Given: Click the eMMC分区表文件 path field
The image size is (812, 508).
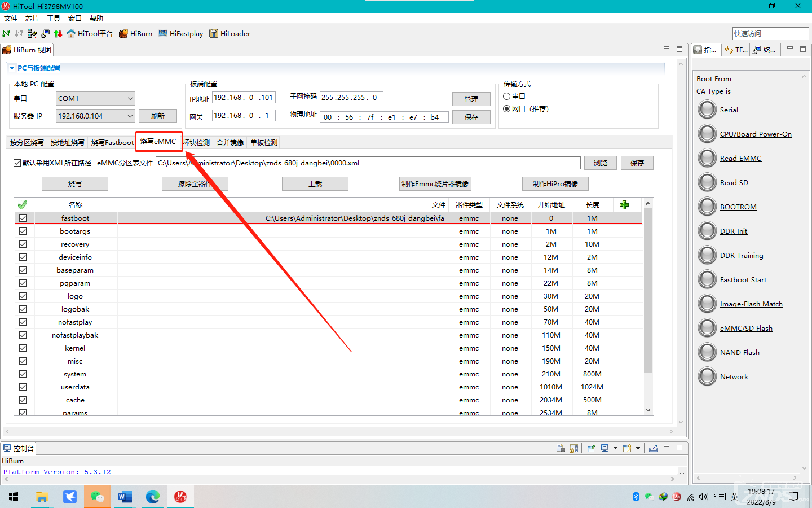Looking at the screenshot, I should click(368, 163).
